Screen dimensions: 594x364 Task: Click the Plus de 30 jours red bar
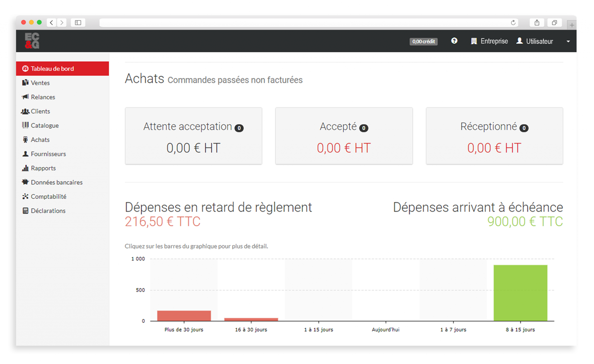(x=184, y=316)
